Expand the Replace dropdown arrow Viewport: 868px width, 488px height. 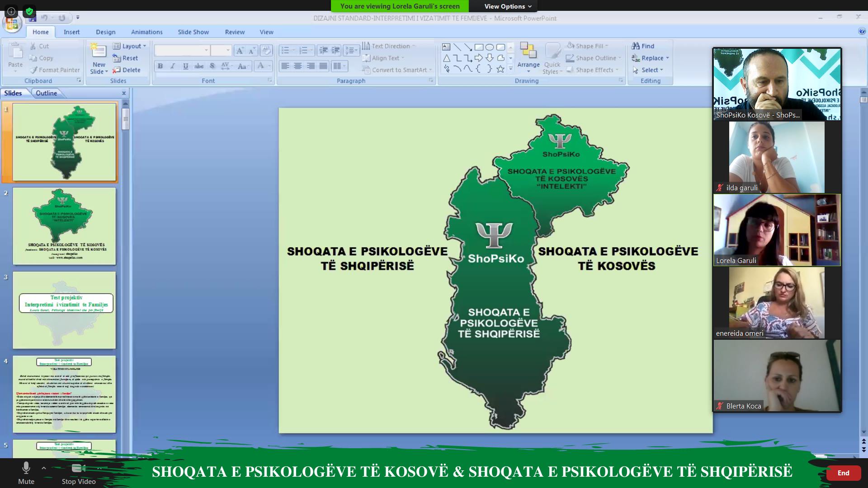667,58
